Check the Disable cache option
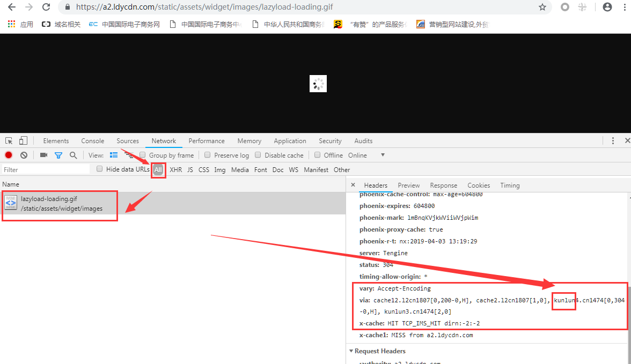This screenshot has height=364, width=631. 258,155
